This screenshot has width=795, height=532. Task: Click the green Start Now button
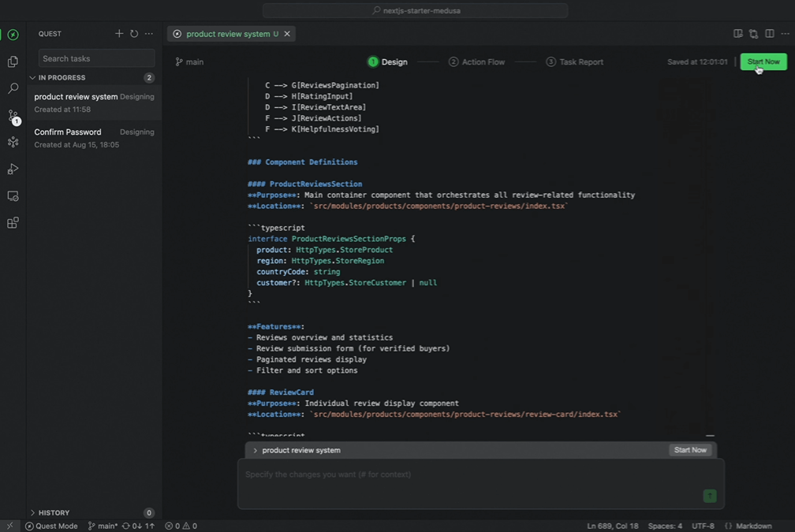click(x=763, y=61)
